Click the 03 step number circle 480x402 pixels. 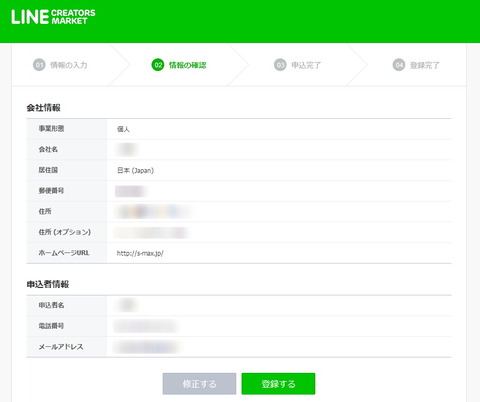pos(280,65)
